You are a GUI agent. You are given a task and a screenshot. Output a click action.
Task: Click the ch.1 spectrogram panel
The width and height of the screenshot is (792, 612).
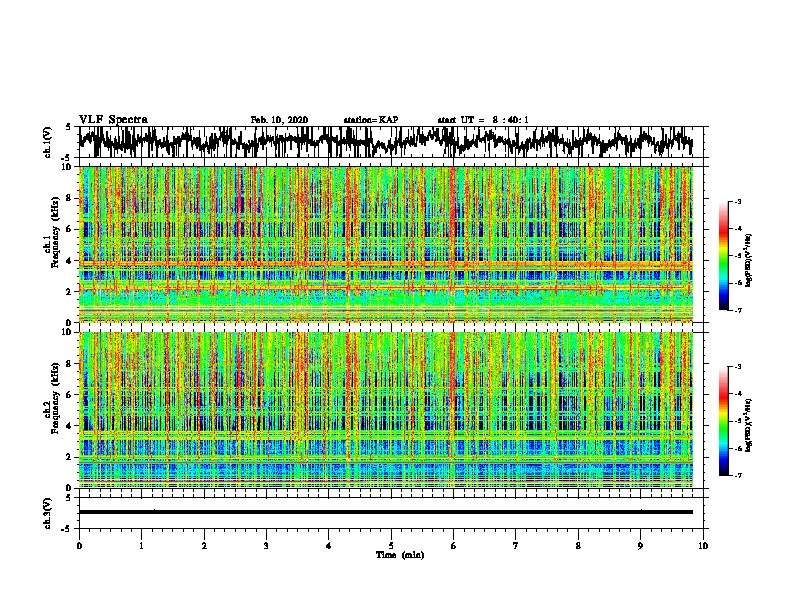click(385, 244)
